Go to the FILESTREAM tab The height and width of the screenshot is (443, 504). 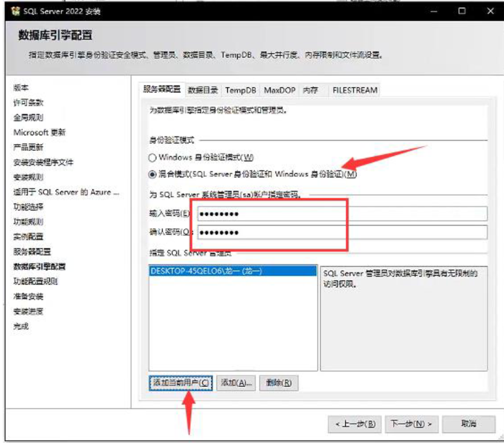pyautogui.click(x=355, y=91)
